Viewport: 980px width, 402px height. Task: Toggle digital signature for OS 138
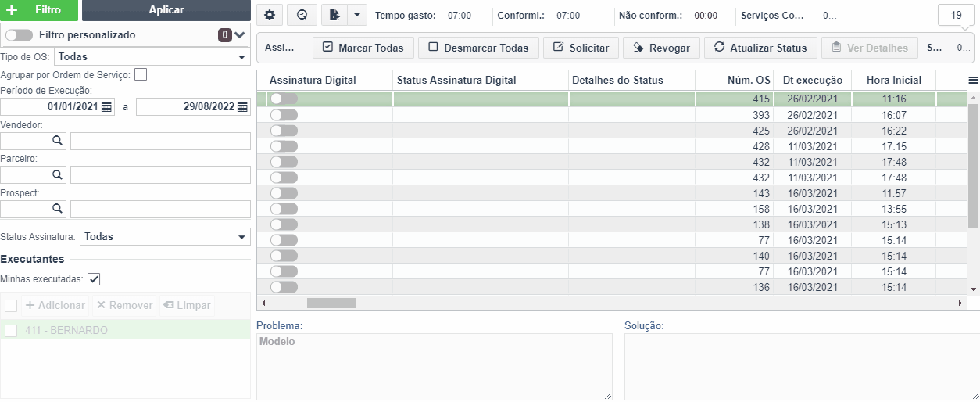(x=284, y=224)
